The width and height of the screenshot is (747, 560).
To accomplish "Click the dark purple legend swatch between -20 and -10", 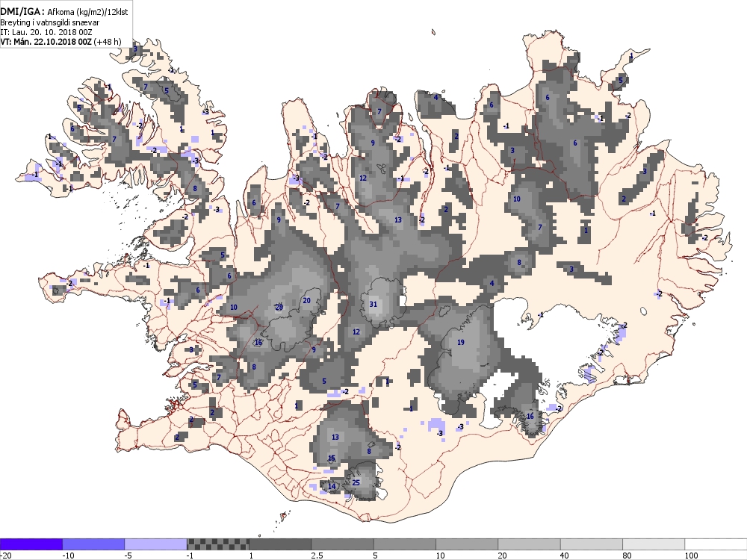I will [31, 544].
